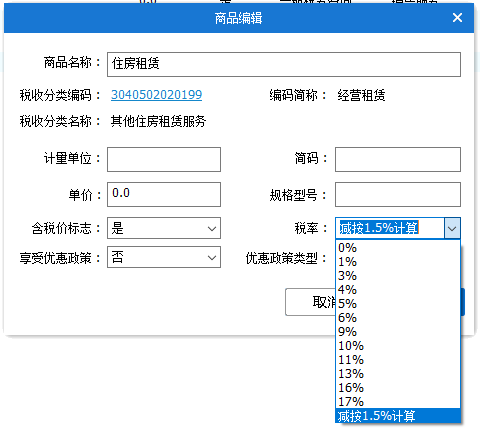480x431 pixels.
Task: Click the 规格型号 input field
Action: pyautogui.click(x=398, y=194)
